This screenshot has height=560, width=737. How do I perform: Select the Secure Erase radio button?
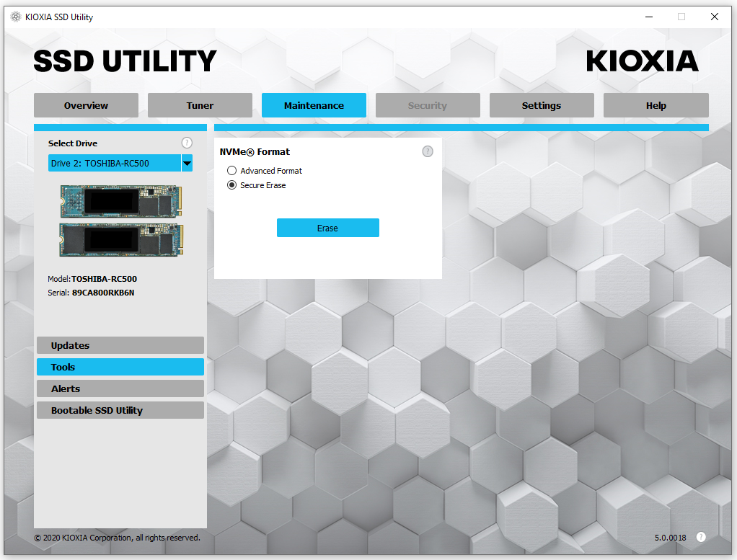[x=231, y=185]
